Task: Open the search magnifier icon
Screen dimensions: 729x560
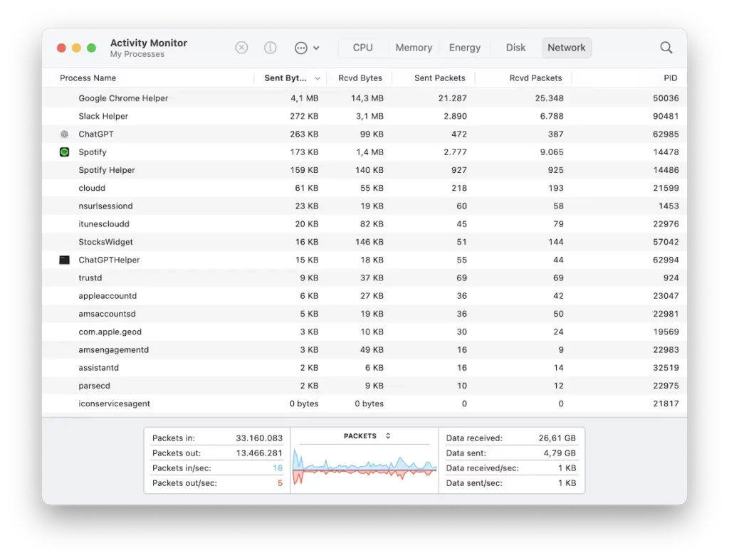Action: [x=666, y=48]
